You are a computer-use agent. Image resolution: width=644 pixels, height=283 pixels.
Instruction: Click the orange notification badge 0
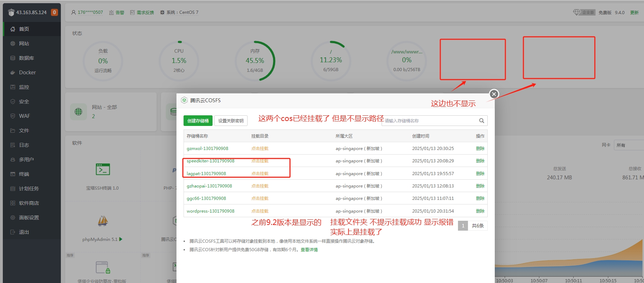coord(54,12)
